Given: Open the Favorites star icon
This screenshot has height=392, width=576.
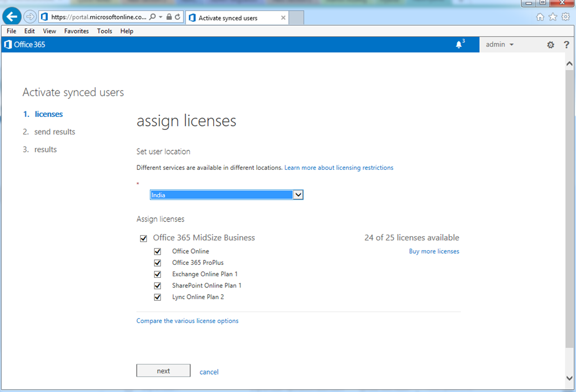Looking at the screenshot, I should pyautogui.click(x=552, y=17).
